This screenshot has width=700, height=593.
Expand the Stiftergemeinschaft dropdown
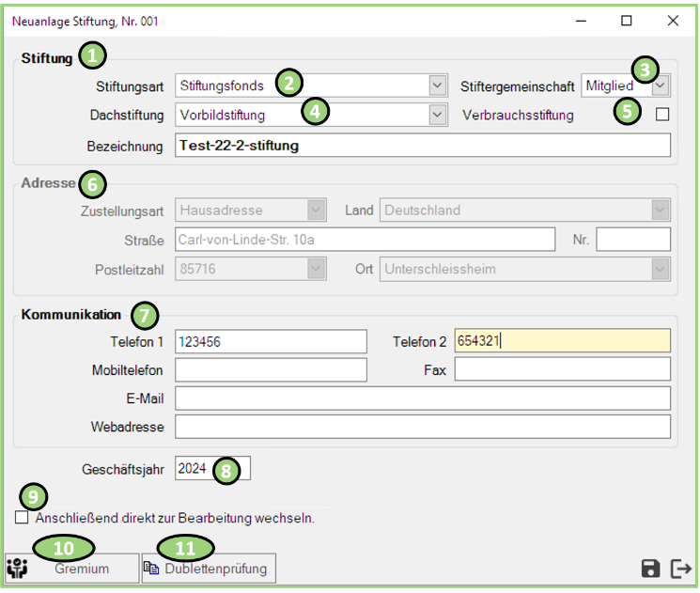point(661,86)
